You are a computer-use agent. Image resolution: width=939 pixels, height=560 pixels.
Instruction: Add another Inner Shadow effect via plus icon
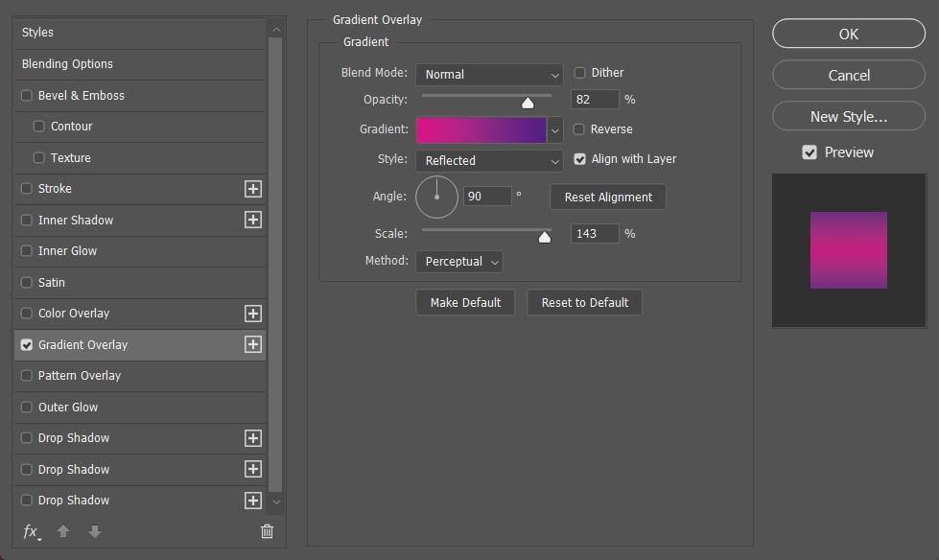[x=252, y=220]
